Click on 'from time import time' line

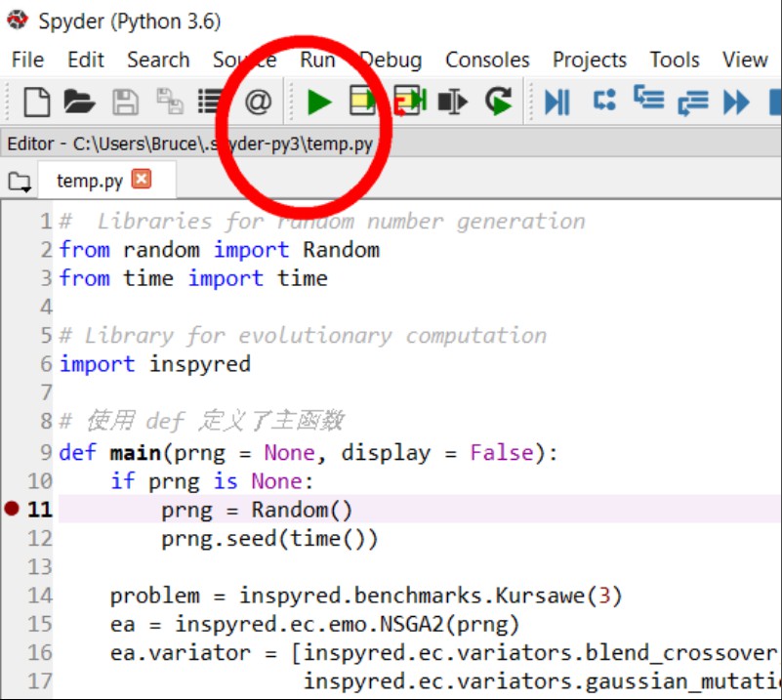(193, 278)
